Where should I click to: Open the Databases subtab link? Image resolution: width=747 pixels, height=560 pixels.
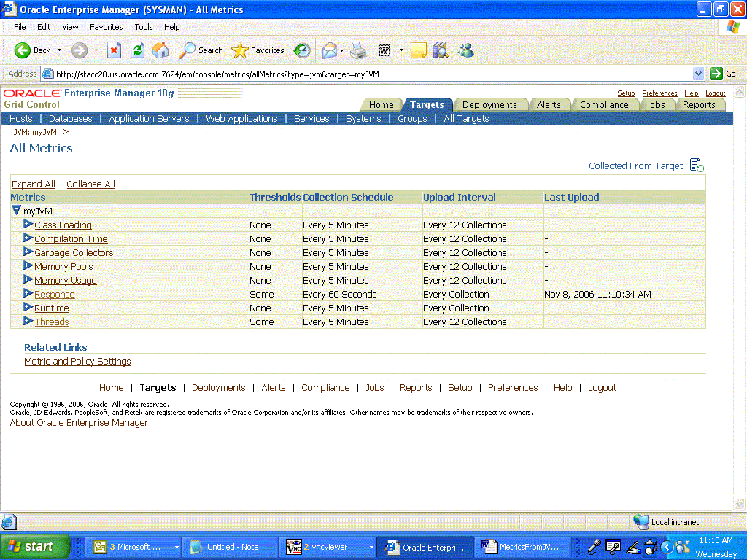coord(71,119)
